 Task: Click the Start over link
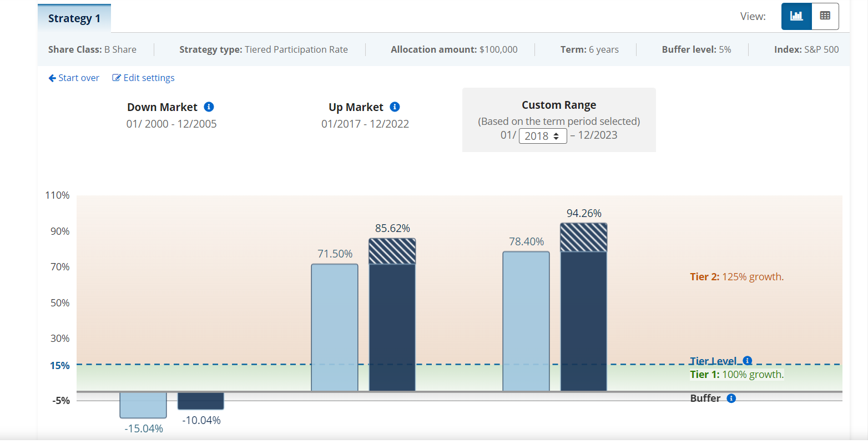coord(74,78)
